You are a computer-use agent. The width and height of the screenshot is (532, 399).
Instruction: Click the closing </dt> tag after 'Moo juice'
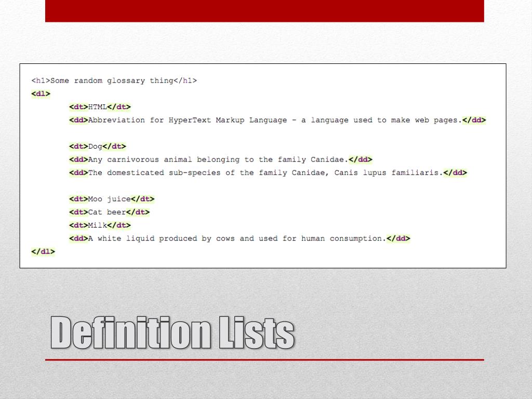(142, 199)
